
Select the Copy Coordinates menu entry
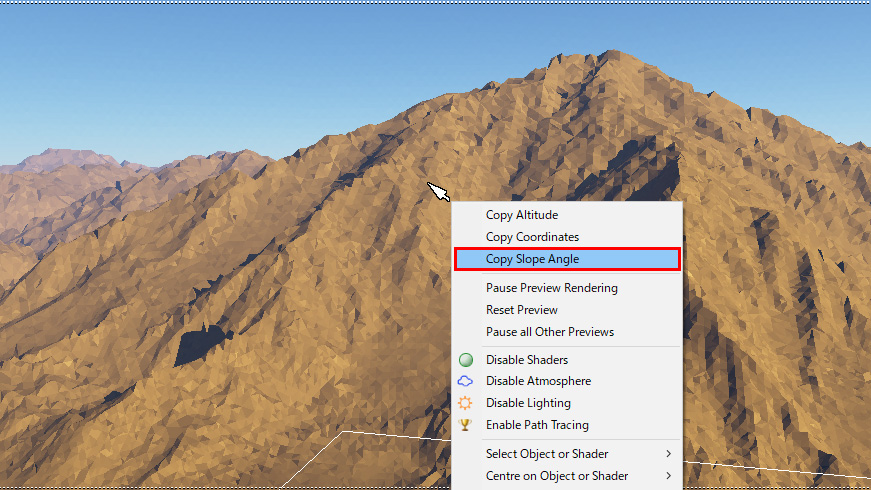(532, 237)
